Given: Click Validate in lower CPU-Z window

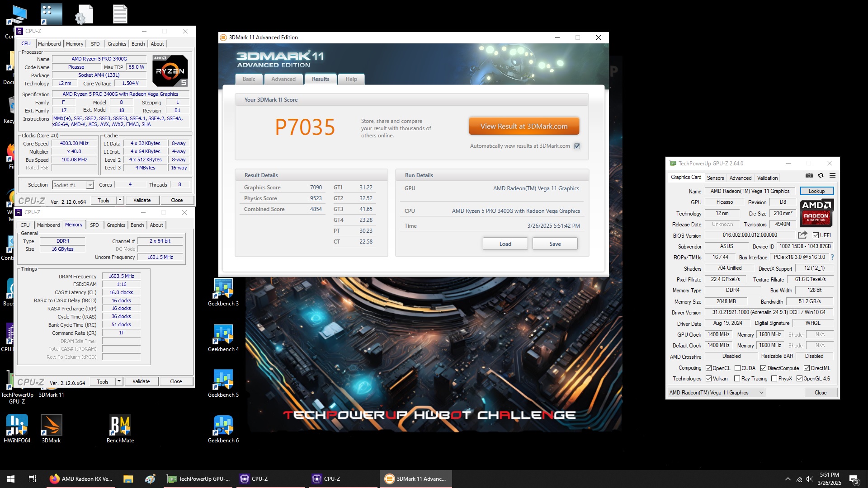Looking at the screenshot, I should point(141,381).
